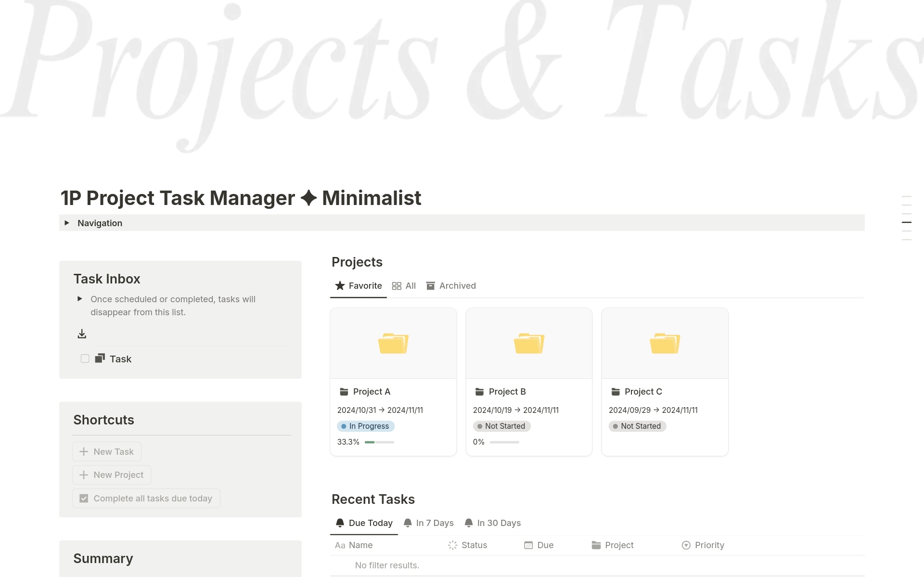Open the Project A page link
This screenshot has width=924, height=577.
click(371, 391)
